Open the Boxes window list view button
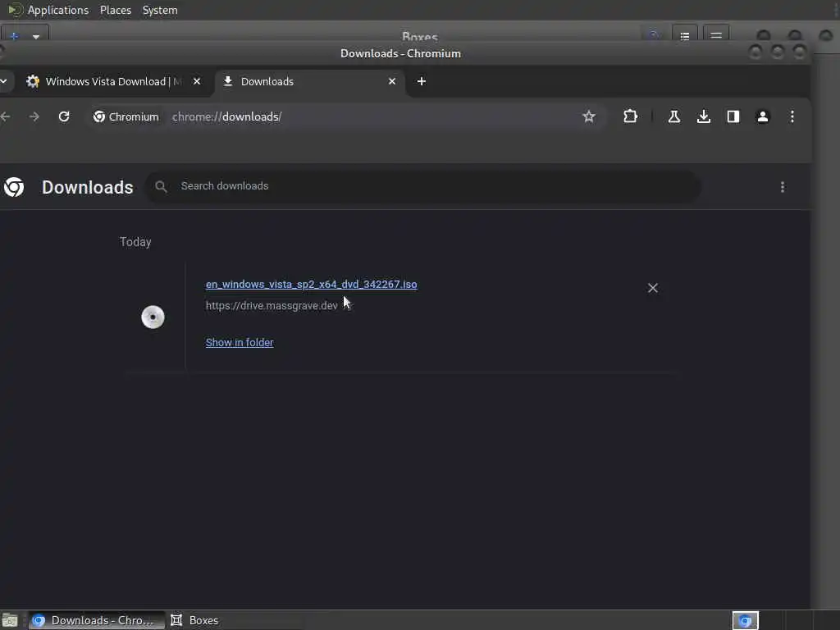This screenshot has height=630, width=840. pyautogui.click(x=685, y=36)
